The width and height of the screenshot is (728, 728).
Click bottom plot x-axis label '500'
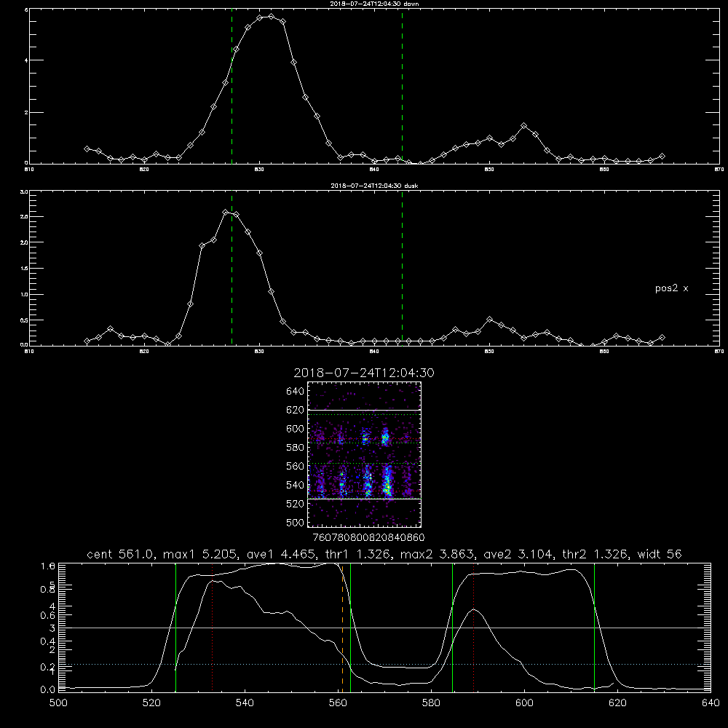pyautogui.click(x=58, y=703)
